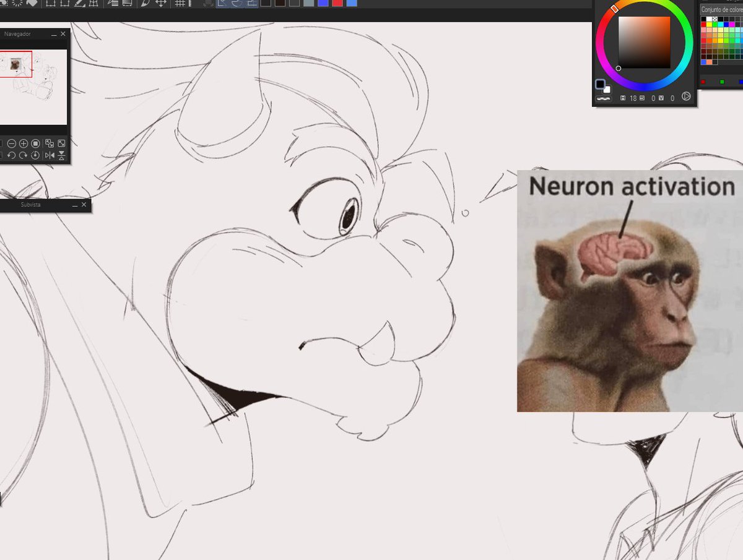Viewport: 743px width, 560px height.
Task: Click the overlapping-squares fit icon in Navegador
Action: click(x=50, y=144)
